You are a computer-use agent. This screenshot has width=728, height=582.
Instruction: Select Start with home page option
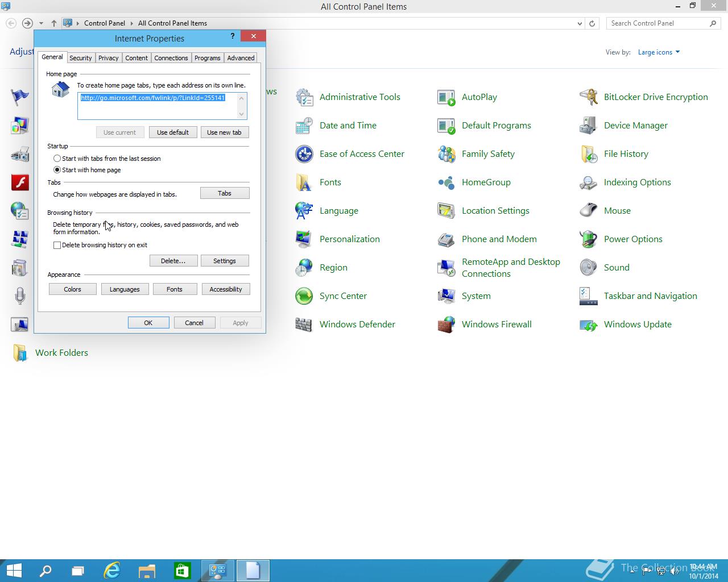point(57,170)
